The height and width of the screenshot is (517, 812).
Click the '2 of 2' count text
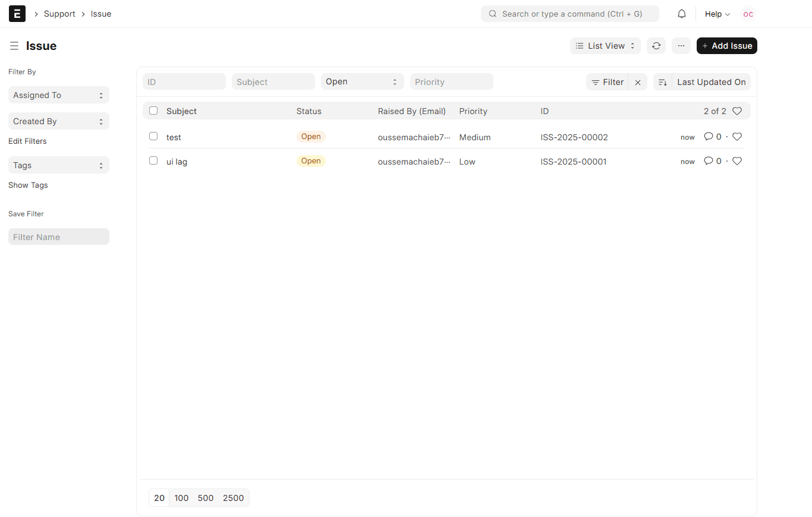(715, 111)
